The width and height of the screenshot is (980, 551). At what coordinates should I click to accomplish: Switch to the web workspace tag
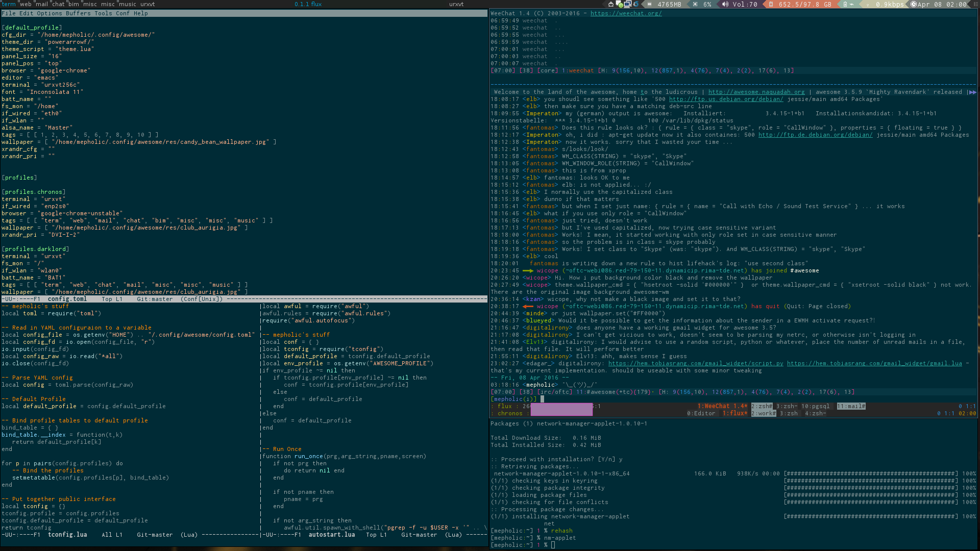click(26, 4)
